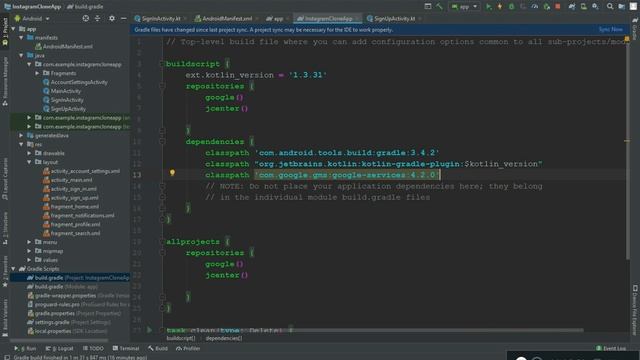Open settings.gradle file
Viewport: 640px width, 360px height.
pyautogui.click(x=69, y=322)
